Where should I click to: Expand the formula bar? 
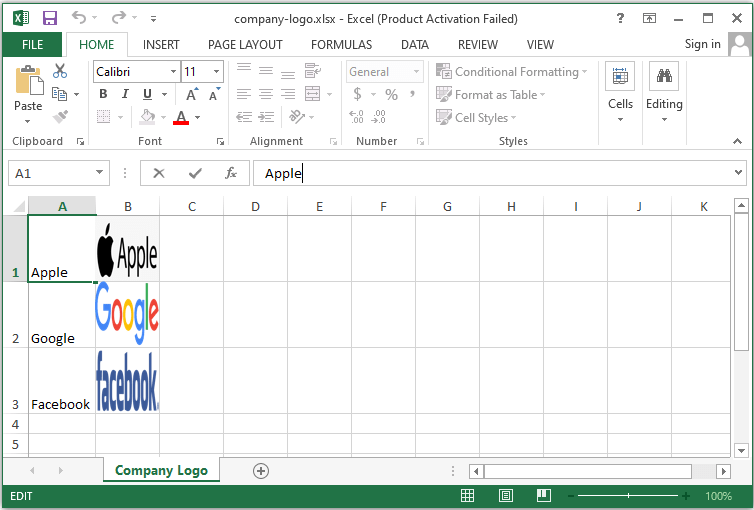coord(738,172)
